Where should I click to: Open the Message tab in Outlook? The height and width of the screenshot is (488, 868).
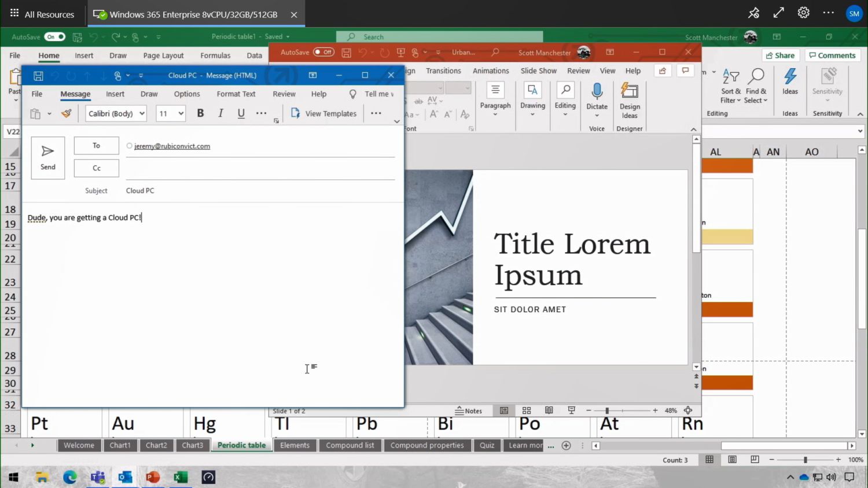(75, 94)
